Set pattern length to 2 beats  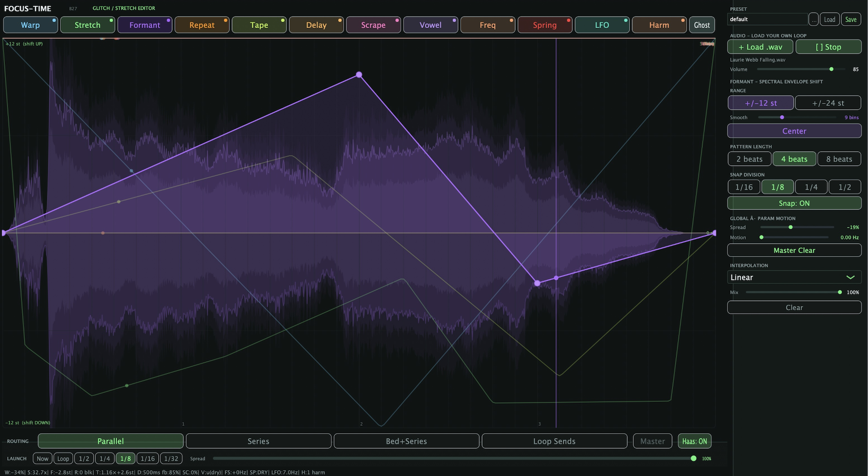[x=749, y=159]
